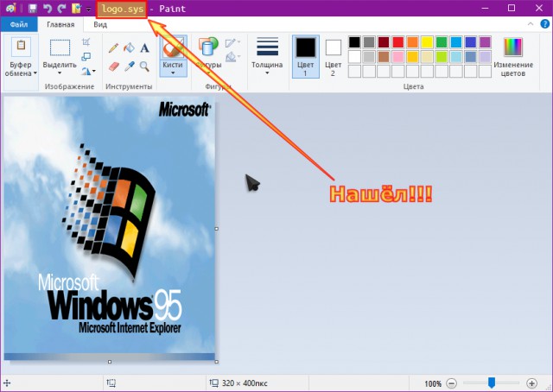Choose the Выделить selection tool
The width and height of the screenshot is (553, 392).
tap(60, 47)
